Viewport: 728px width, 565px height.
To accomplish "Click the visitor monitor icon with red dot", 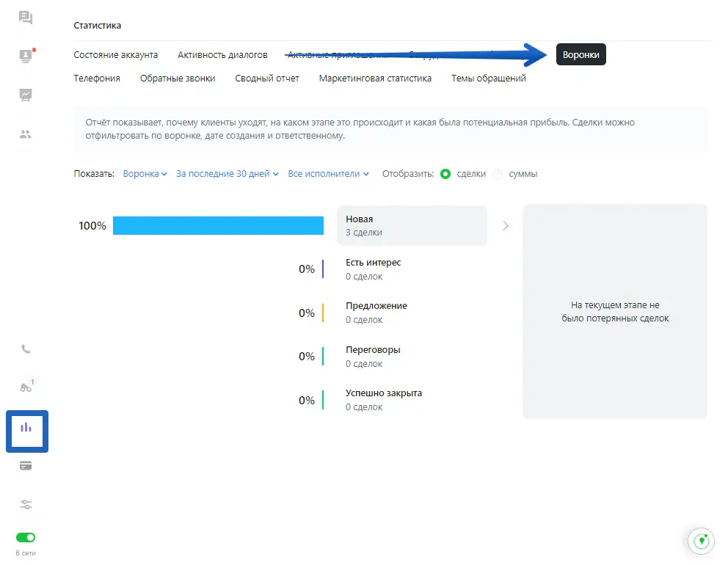I will click(x=26, y=56).
